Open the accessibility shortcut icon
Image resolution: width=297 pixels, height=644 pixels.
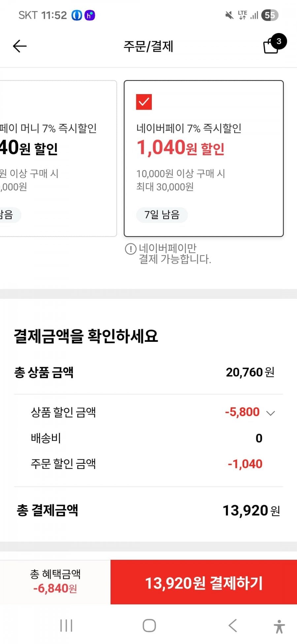pyautogui.click(x=279, y=626)
